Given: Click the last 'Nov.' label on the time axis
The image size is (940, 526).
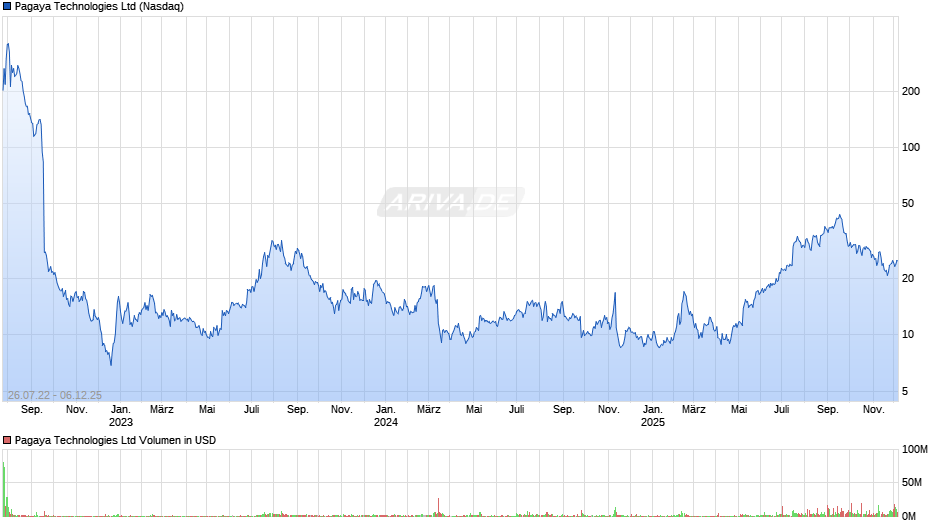Looking at the screenshot, I should (873, 410).
